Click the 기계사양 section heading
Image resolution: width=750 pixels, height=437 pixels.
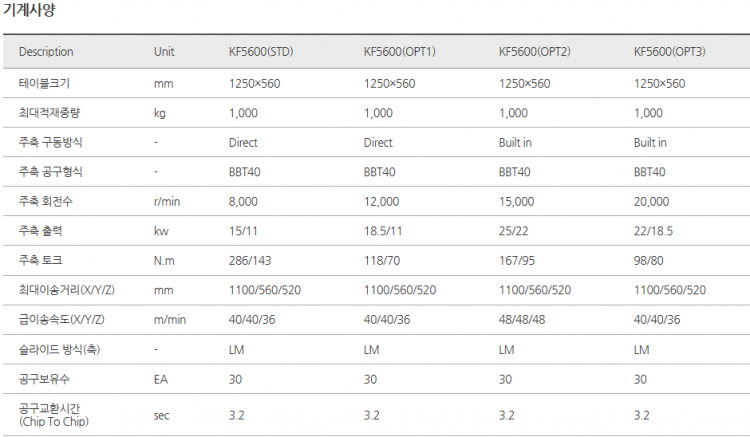pos(28,11)
